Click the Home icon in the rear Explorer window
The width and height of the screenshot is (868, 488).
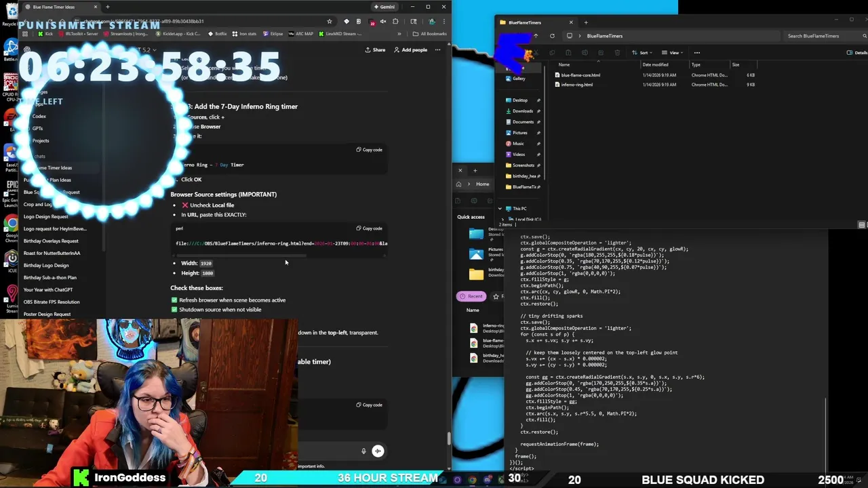point(459,184)
